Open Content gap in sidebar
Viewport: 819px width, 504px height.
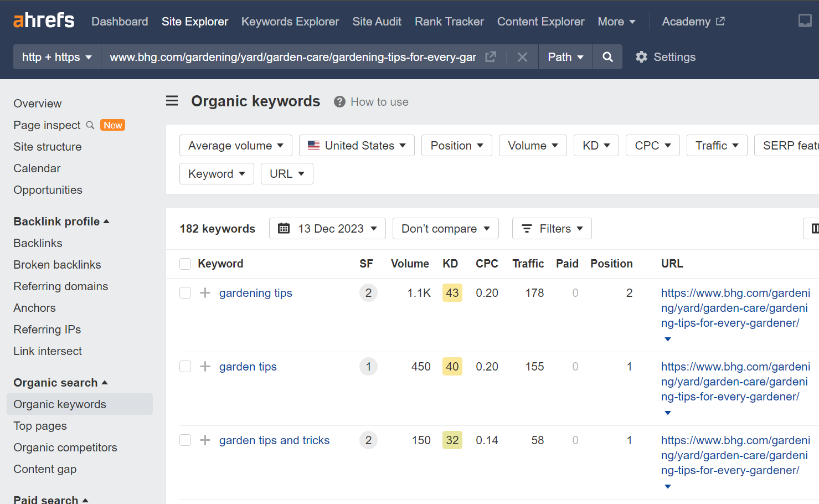point(45,469)
